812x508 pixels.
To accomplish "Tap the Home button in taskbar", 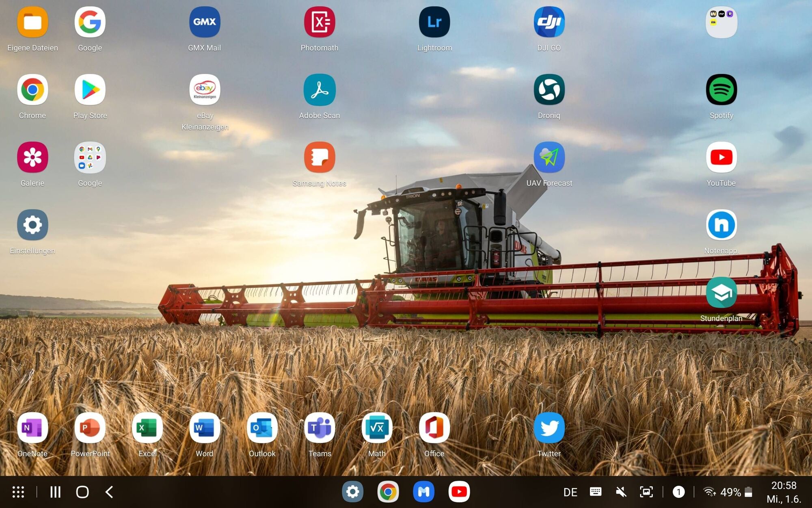I will (82, 492).
